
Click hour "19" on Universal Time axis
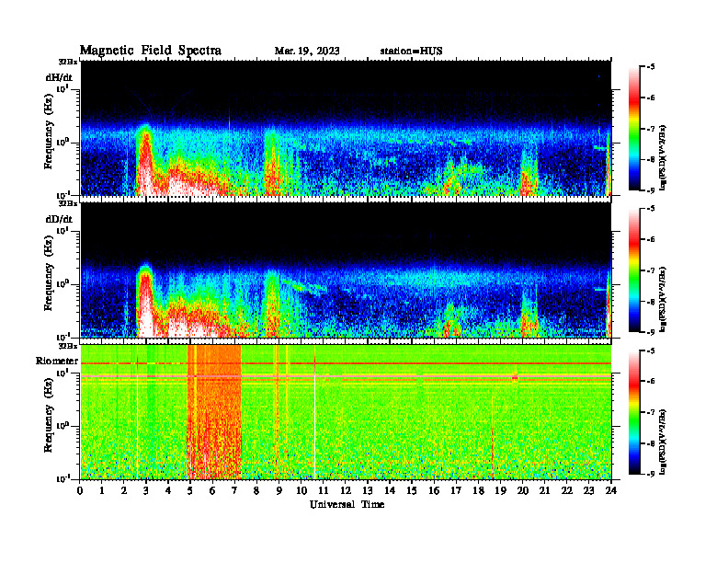(500, 491)
